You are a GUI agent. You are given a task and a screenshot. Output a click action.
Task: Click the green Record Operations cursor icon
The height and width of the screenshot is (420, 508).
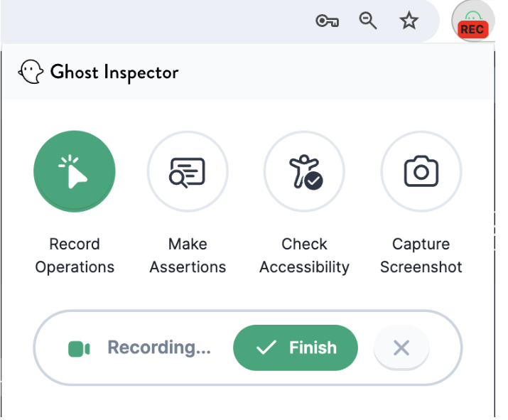pyautogui.click(x=75, y=171)
